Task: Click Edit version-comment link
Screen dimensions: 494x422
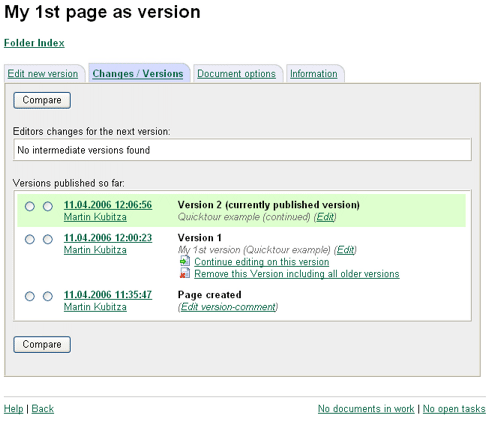Action: pyautogui.click(x=229, y=307)
